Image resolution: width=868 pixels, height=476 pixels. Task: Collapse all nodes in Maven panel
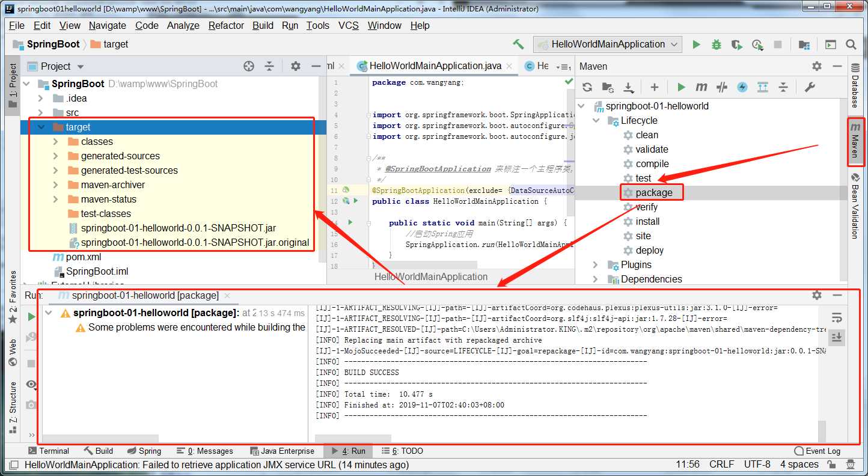coord(783,87)
